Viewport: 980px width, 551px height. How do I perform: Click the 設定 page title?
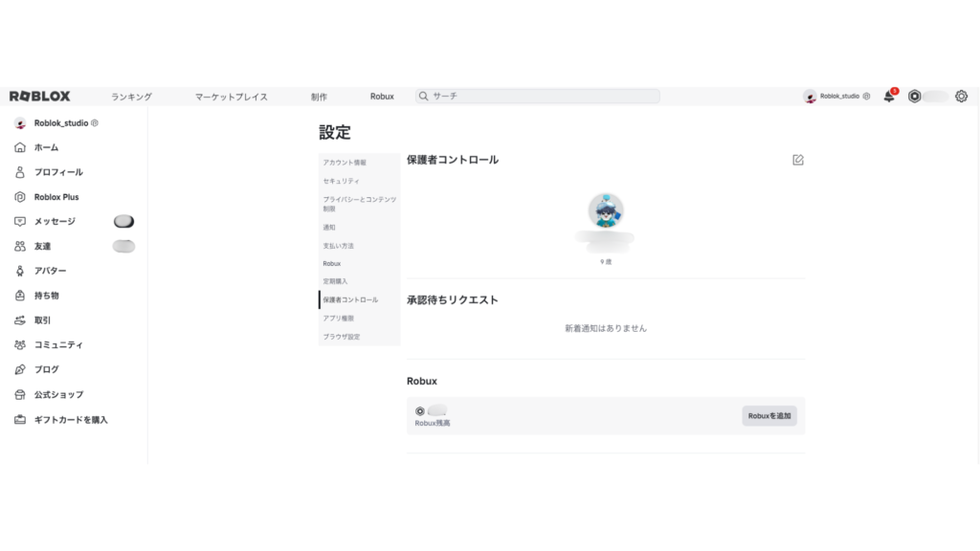point(335,132)
